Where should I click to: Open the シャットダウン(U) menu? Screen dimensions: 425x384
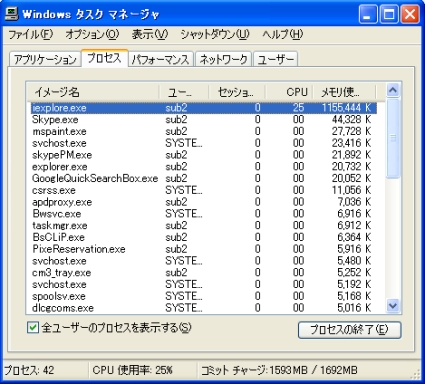(215, 34)
